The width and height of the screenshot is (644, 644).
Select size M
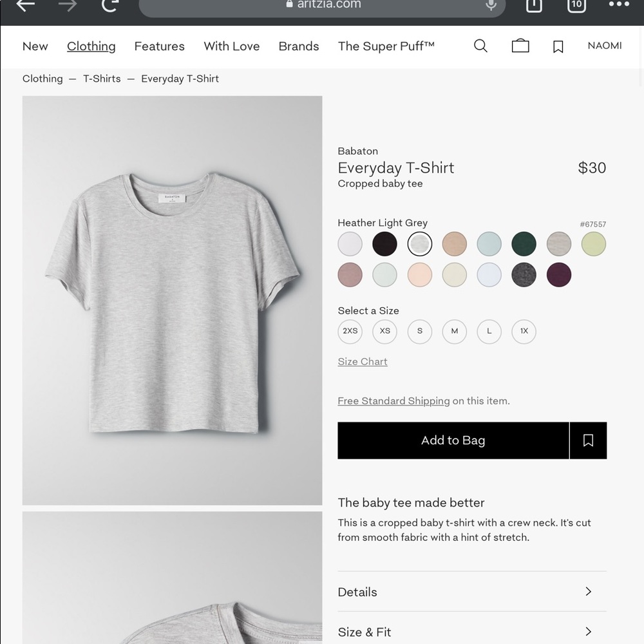tap(454, 331)
